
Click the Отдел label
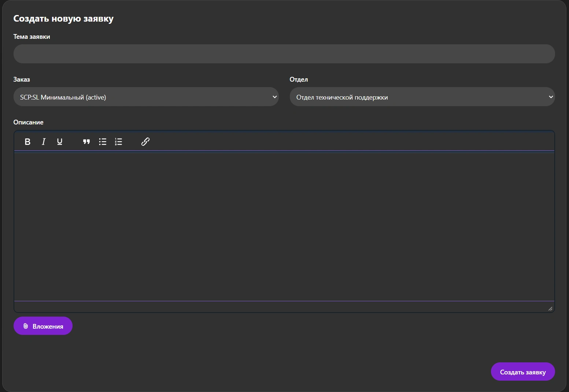pos(299,79)
